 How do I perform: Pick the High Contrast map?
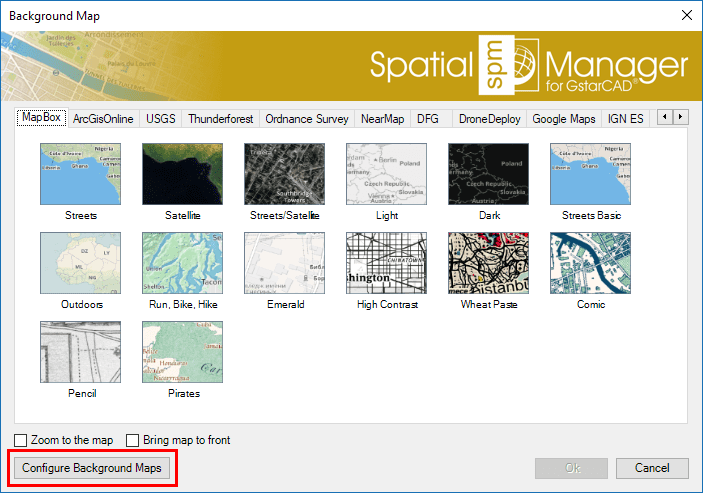point(386,263)
